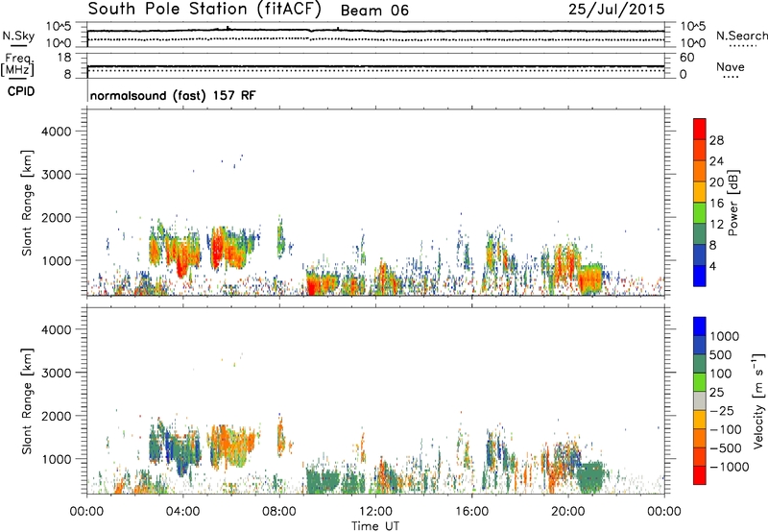
Task: Pick the light green 12–16 dB power colorbar segment
Action: (700, 213)
